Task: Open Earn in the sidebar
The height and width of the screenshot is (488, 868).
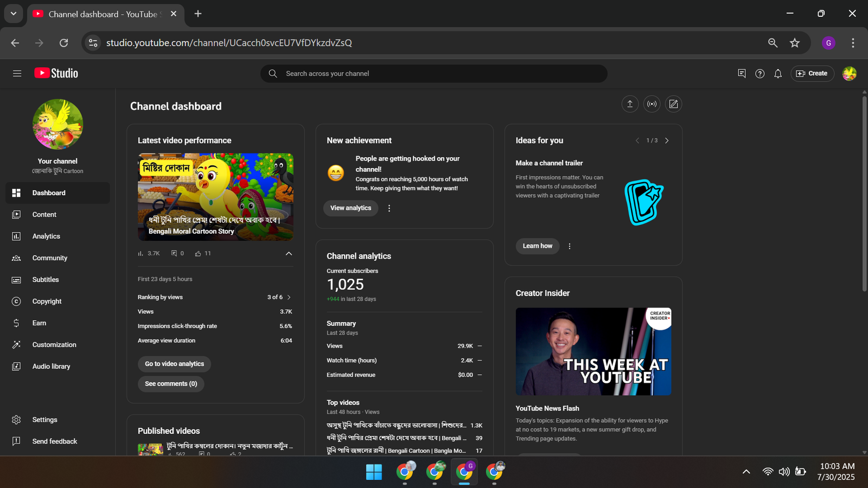Action: [58, 323]
